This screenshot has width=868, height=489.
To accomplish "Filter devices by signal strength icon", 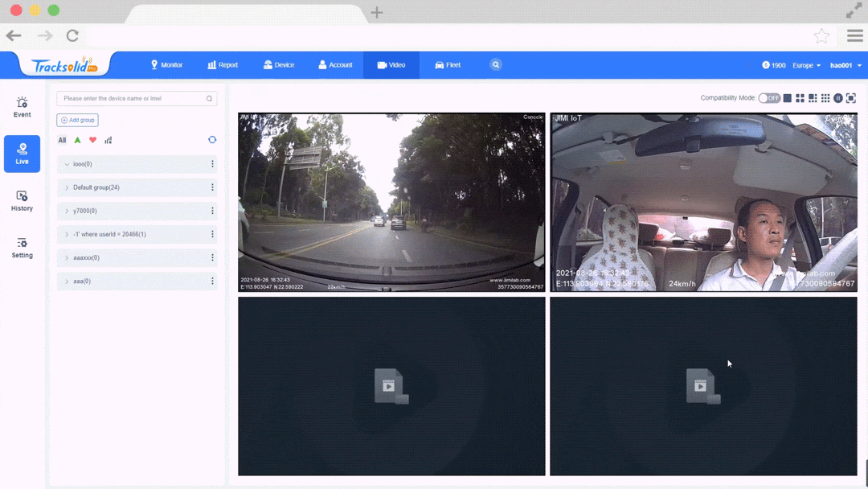I will pyautogui.click(x=109, y=139).
